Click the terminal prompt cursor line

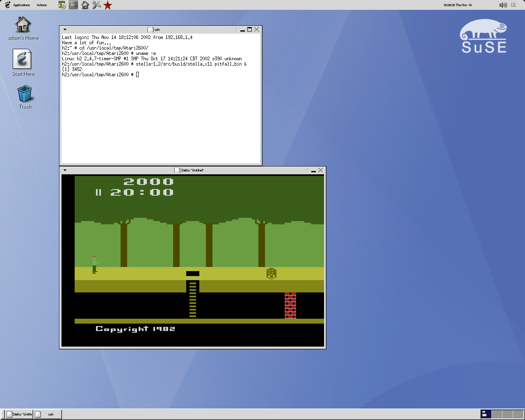click(100, 75)
